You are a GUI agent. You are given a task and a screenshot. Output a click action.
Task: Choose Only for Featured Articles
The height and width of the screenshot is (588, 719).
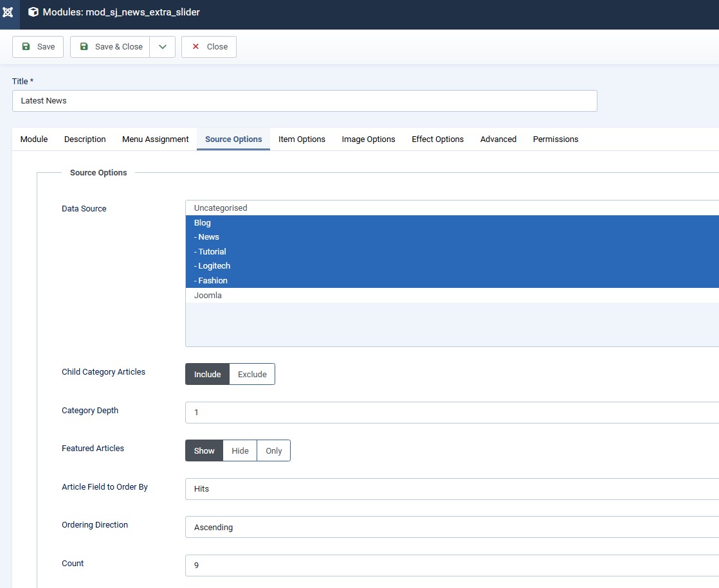274,451
